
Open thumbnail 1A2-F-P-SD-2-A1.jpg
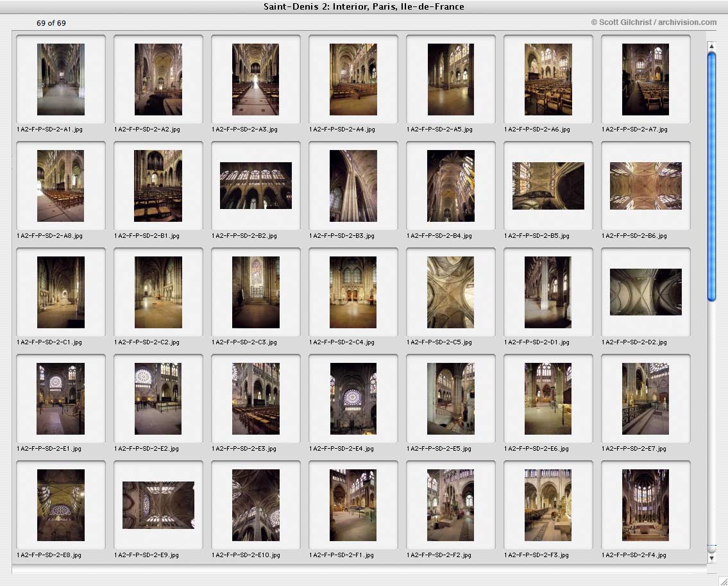tap(61, 80)
